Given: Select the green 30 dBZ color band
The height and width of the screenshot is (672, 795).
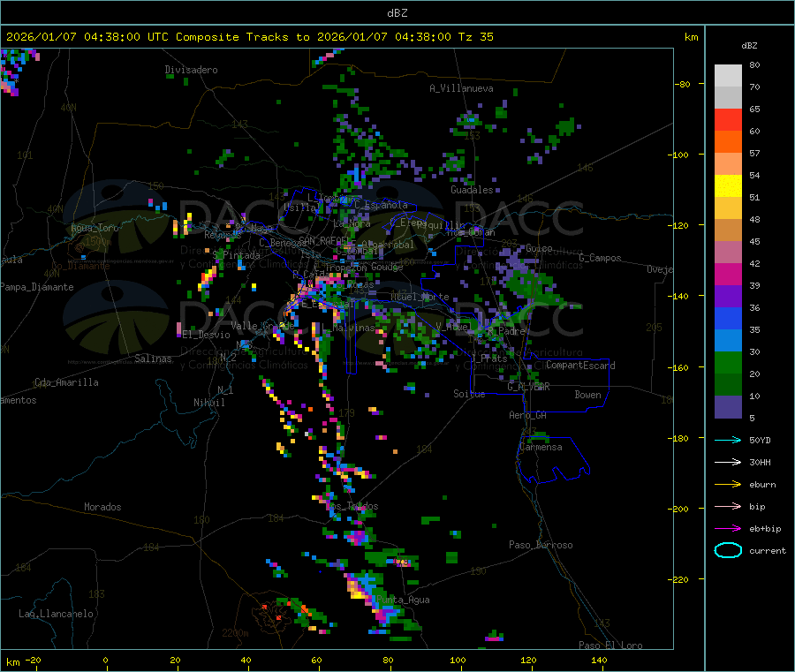Looking at the screenshot, I should [x=728, y=362].
